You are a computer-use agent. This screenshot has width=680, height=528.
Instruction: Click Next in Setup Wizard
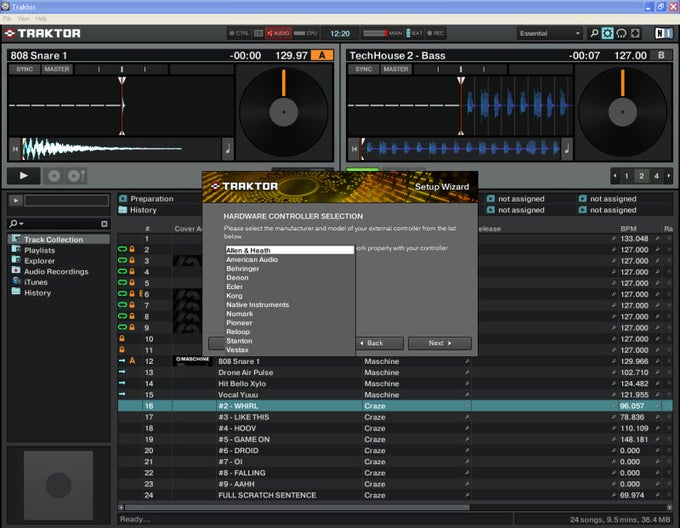tap(440, 343)
